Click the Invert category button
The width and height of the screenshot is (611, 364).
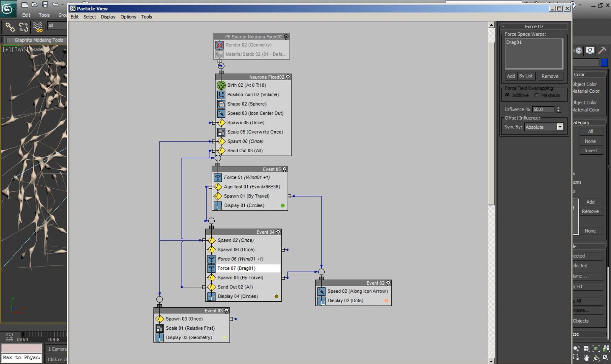coord(590,151)
